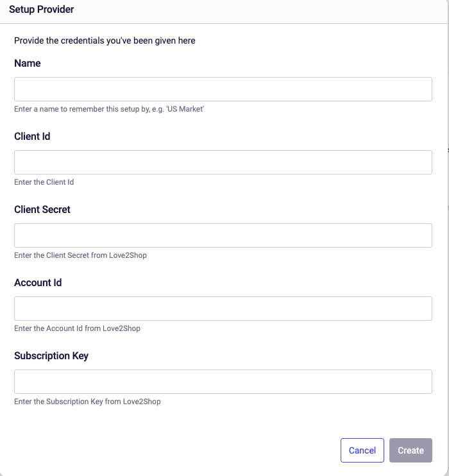Click the 'Name' field label

point(28,63)
